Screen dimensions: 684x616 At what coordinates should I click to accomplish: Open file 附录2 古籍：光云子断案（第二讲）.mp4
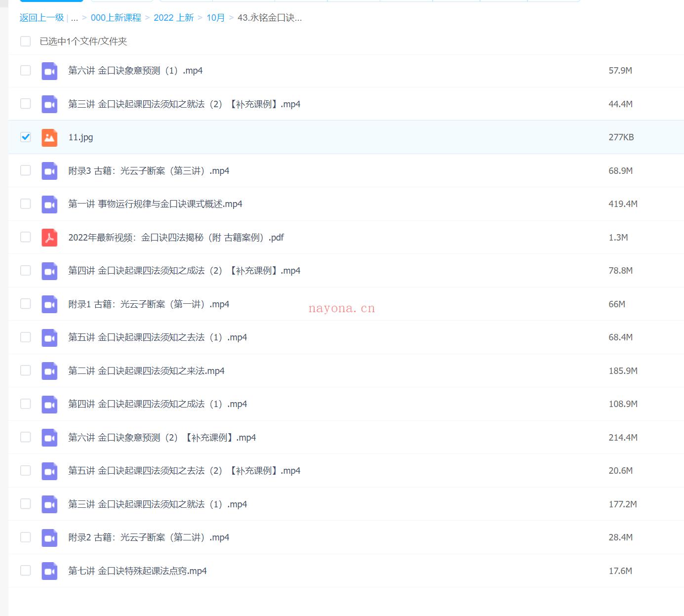(x=149, y=537)
